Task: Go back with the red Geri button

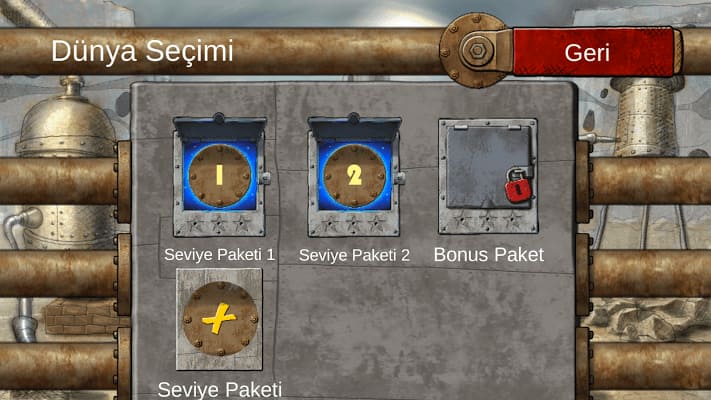Action: point(593,52)
